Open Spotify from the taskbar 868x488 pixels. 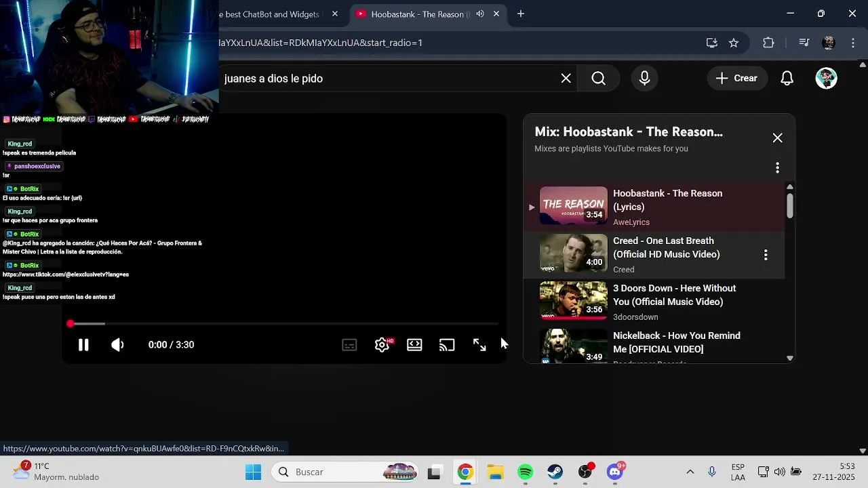(526, 472)
